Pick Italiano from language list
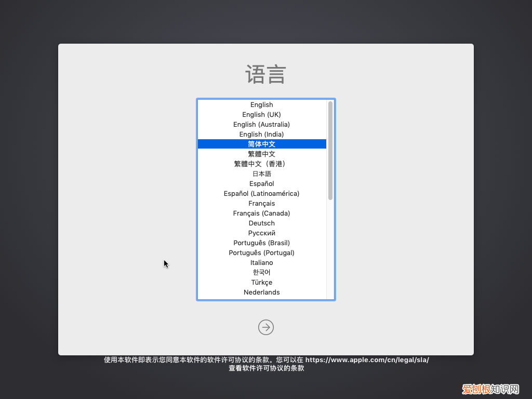The width and height of the screenshot is (532, 399). [262, 263]
